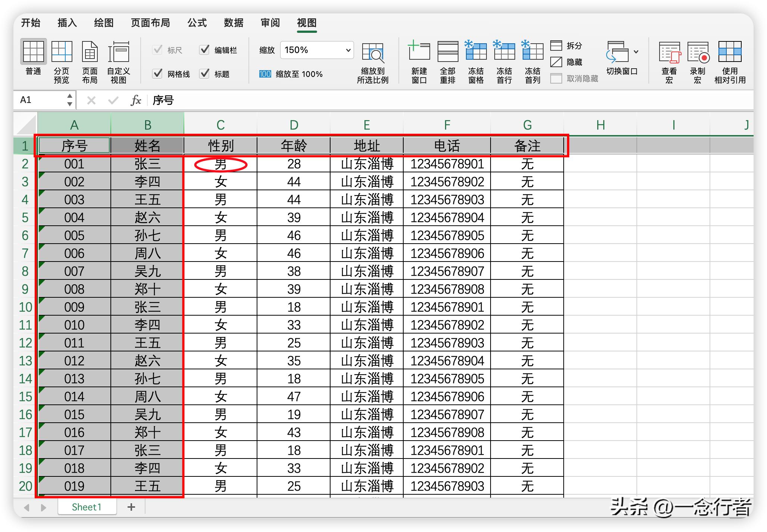Viewport: 767px width, 532px height.
Task: Select the Page Layout view icon
Action: (x=90, y=52)
